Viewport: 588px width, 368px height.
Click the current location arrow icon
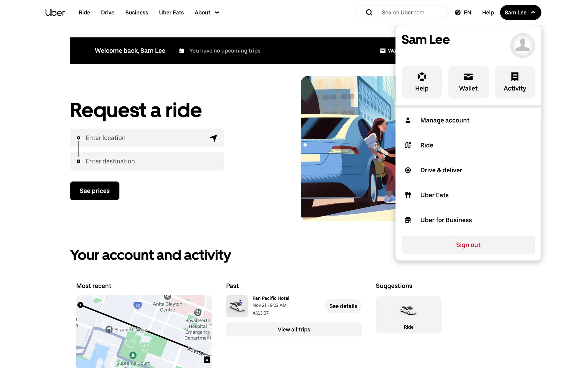tap(213, 138)
